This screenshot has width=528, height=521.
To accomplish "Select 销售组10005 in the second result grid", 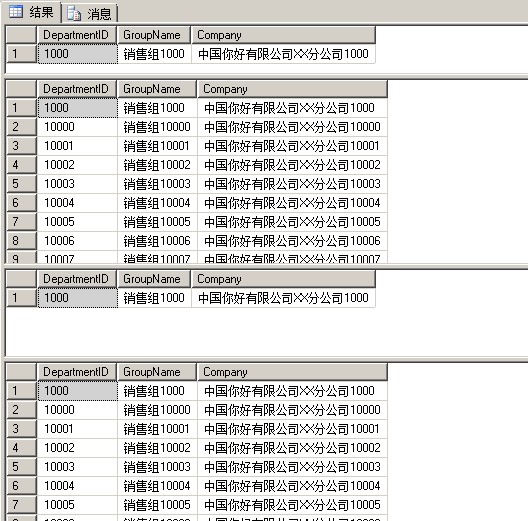I will [x=157, y=222].
